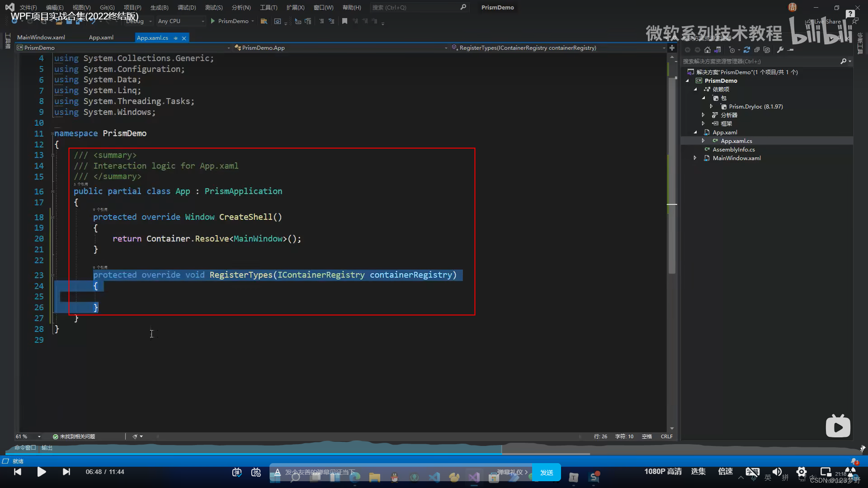Pin the App.xaml.cs tab
The image size is (868, 488).
tap(175, 38)
